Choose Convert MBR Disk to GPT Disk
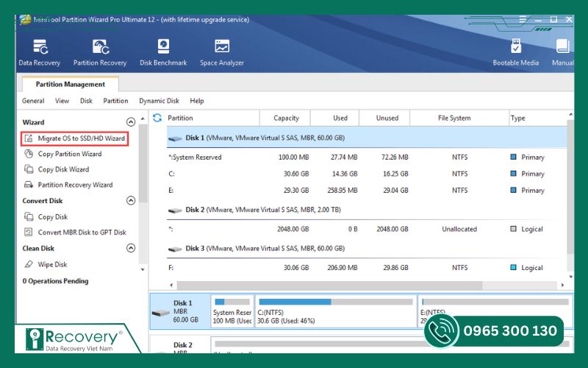Screen dimensions: 588x368 (82, 232)
